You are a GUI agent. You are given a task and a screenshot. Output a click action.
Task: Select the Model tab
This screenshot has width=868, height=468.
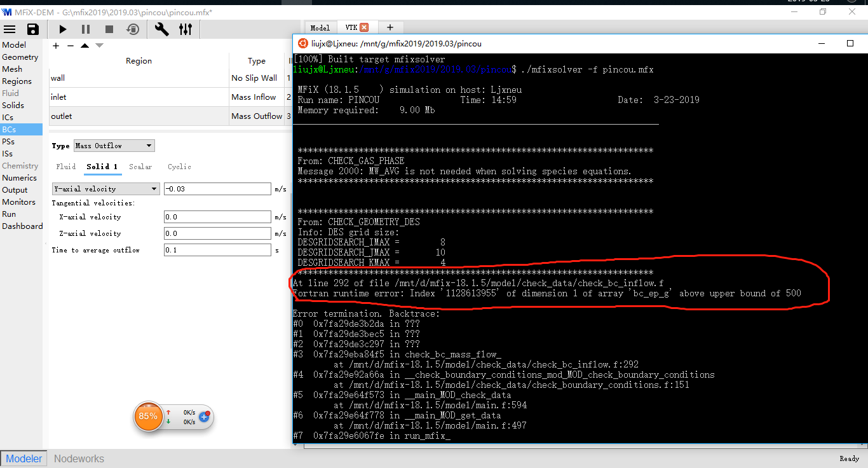[320, 27]
